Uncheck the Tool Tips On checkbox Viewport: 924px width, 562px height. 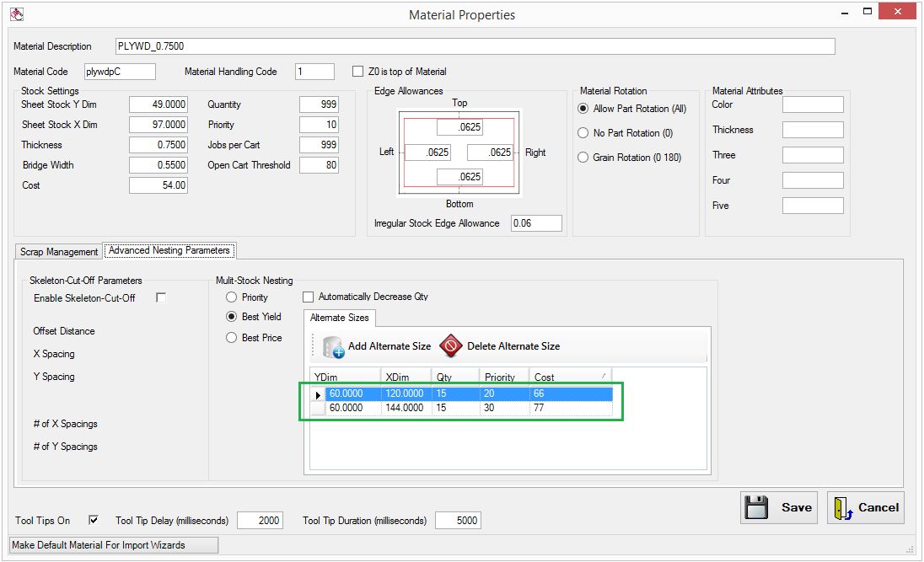94,520
